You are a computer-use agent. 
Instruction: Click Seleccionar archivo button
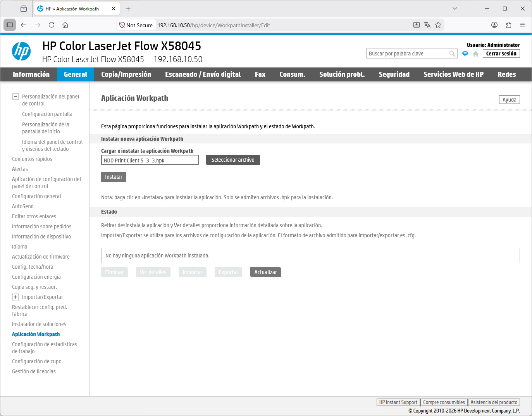233,160
